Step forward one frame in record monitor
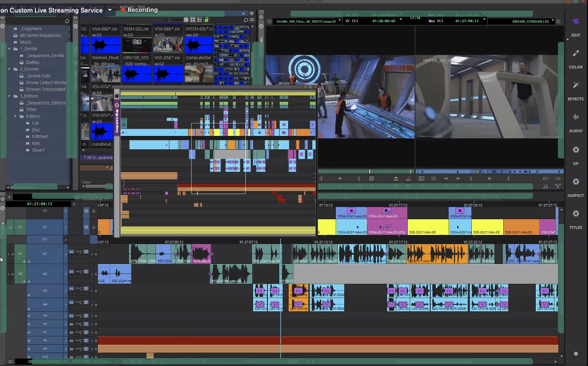The image size is (588, 366). pyautogui.click(x=458, y=178)
